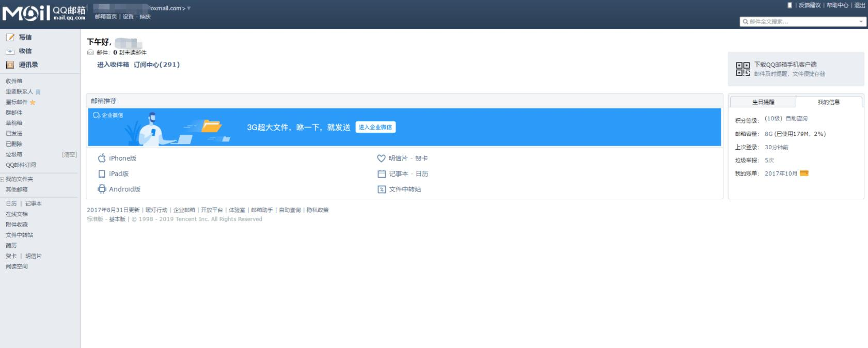
Task: Click [清空] to empty the trash folder
Action: (x=69, y=154)
